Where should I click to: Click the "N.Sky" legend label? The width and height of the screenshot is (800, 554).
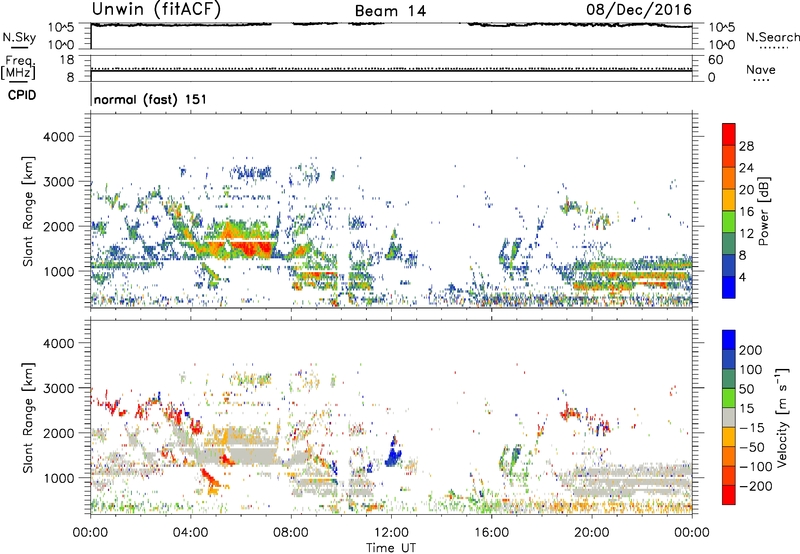tap(19, 37)
